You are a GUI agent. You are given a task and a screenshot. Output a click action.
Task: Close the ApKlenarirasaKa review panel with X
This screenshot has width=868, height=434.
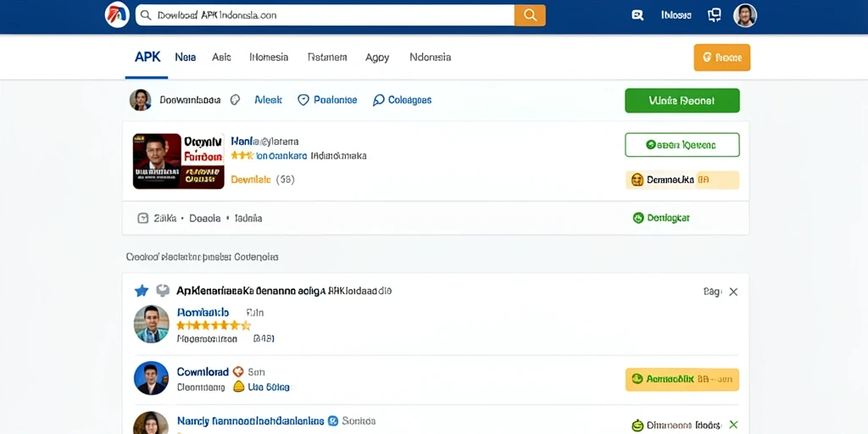(733, 292)
